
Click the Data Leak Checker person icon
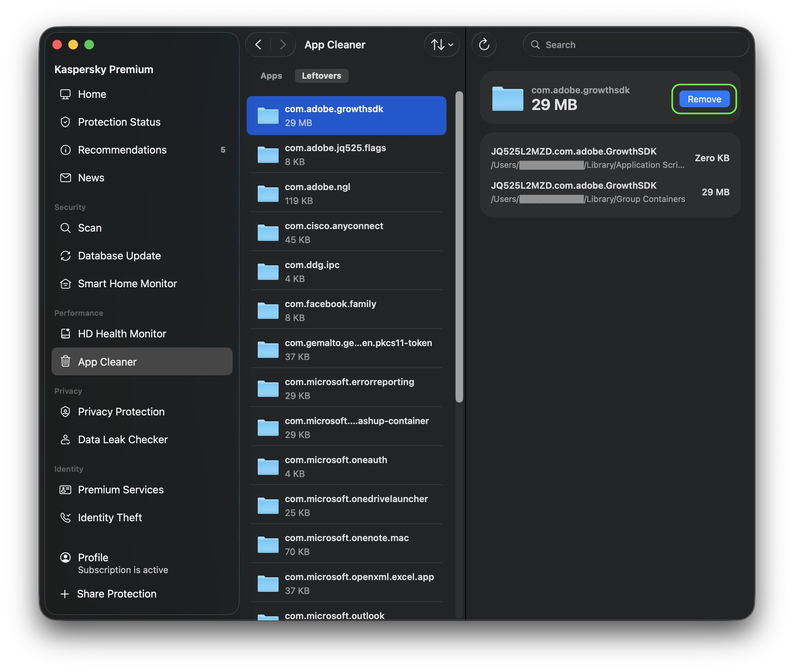[x=65, y=440]
